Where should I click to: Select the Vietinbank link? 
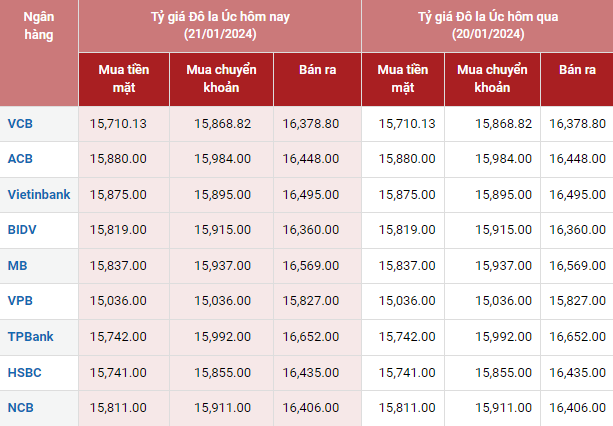point(39,194)
